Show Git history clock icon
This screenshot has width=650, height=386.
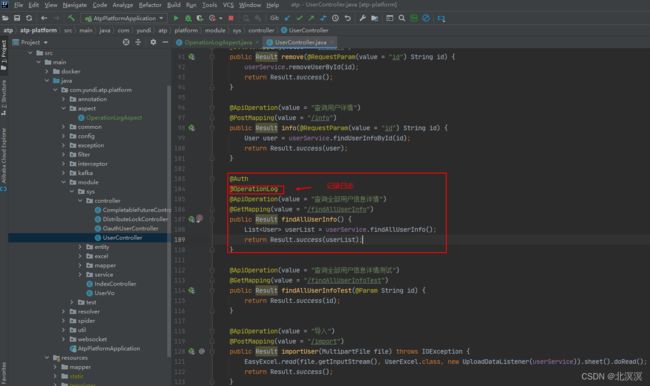[x=335, y=18]
